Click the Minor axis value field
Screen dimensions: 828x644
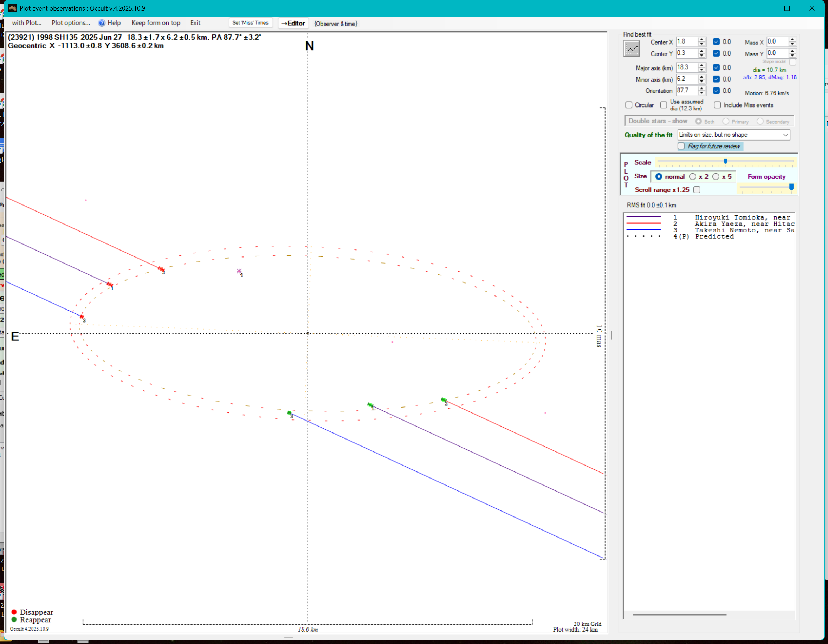[x=686, y=79]
